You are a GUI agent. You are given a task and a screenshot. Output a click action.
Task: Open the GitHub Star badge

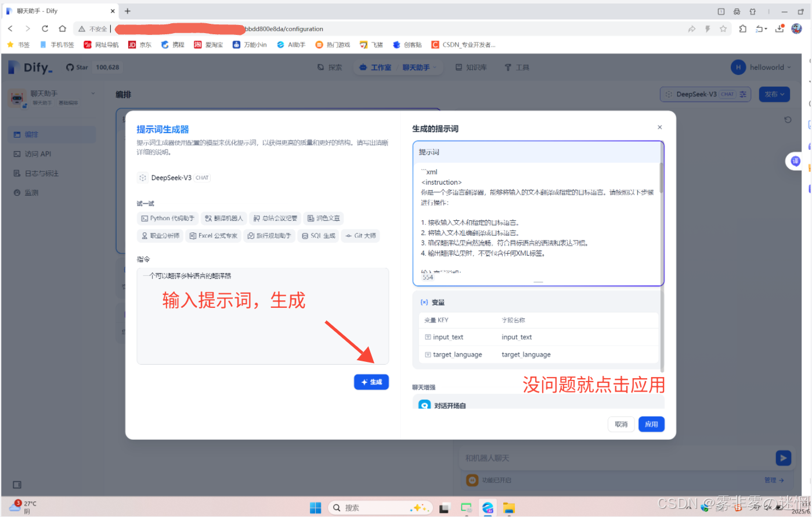(93, 67)
